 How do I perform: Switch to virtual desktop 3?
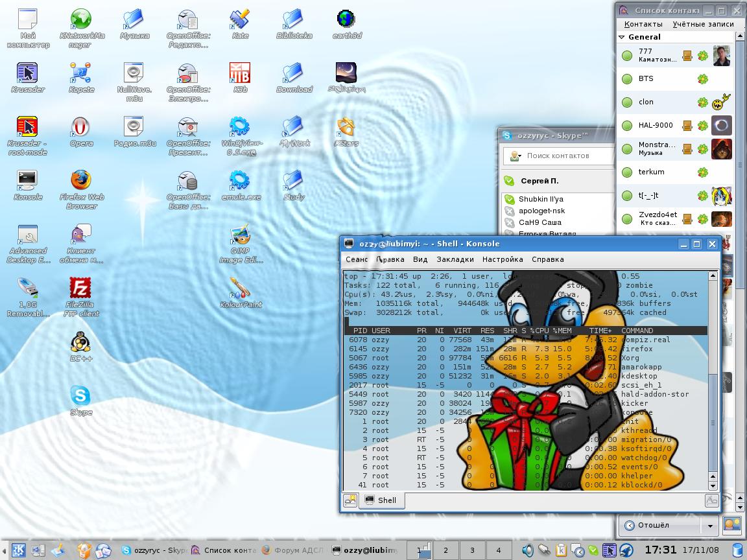[x=472, y=550]
